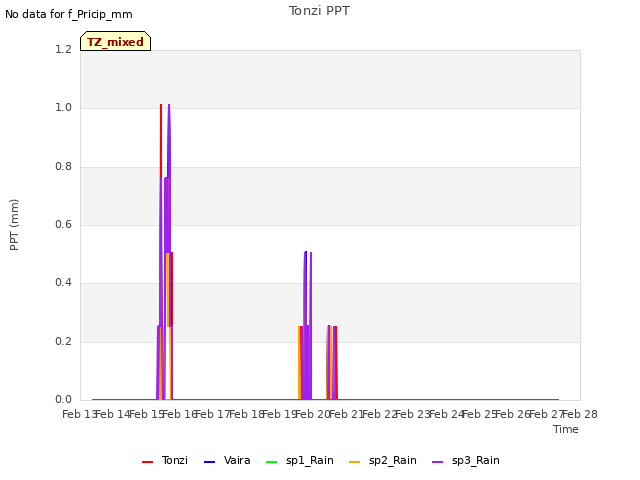Click the 1.2 y-axis tick label

[64, 49]
